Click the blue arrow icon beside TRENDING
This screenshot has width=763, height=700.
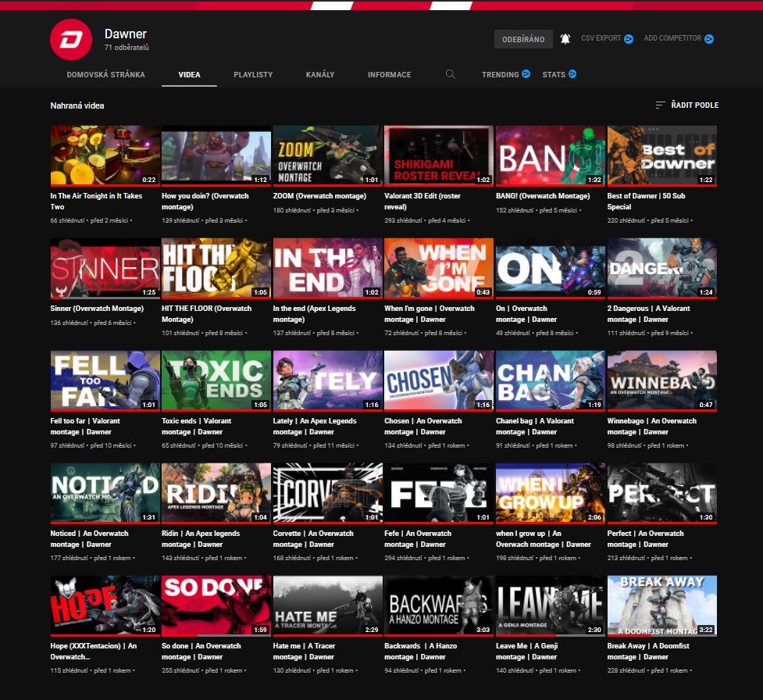tap(525, 74)
